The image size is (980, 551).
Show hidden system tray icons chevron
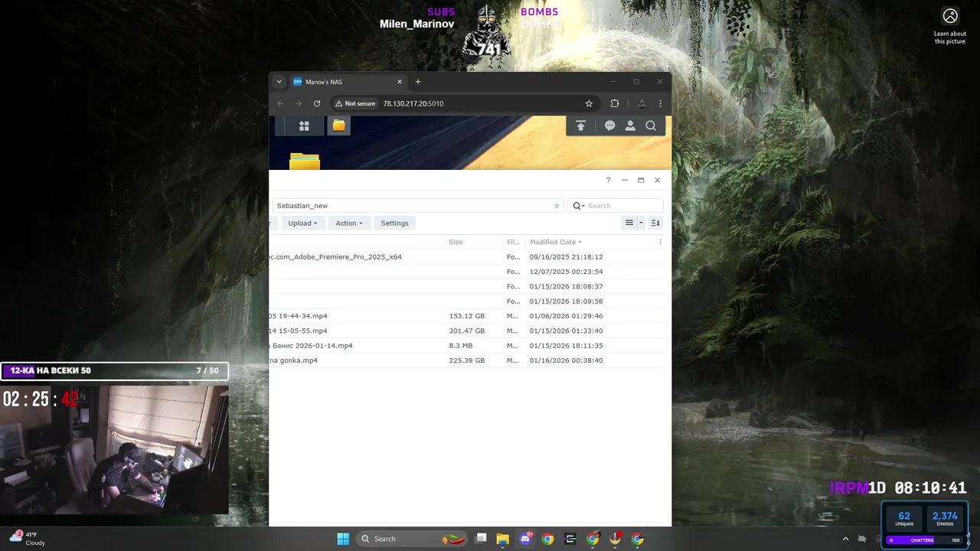tap(845, 539)
